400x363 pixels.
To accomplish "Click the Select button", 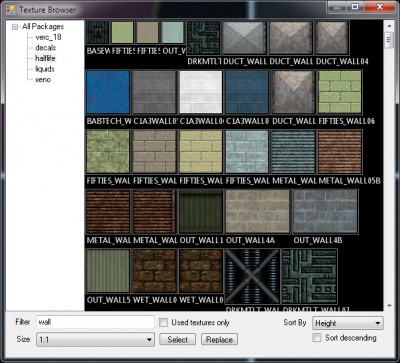I will 178,340.
